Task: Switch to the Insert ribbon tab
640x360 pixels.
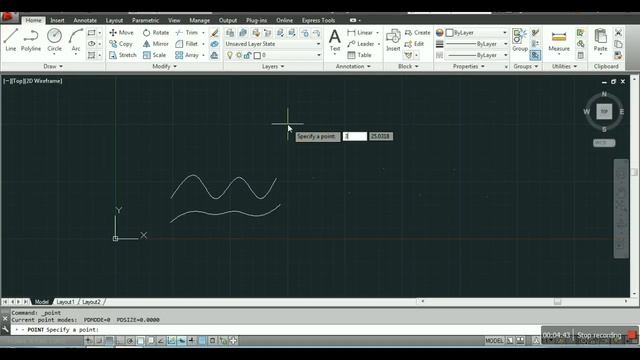Action: point(57,20)
